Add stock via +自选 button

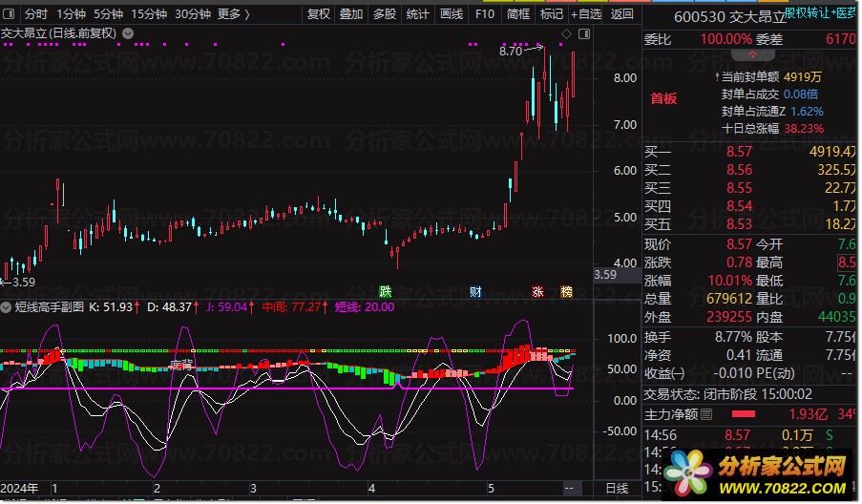pyautogui.click(x=586, y=13)
